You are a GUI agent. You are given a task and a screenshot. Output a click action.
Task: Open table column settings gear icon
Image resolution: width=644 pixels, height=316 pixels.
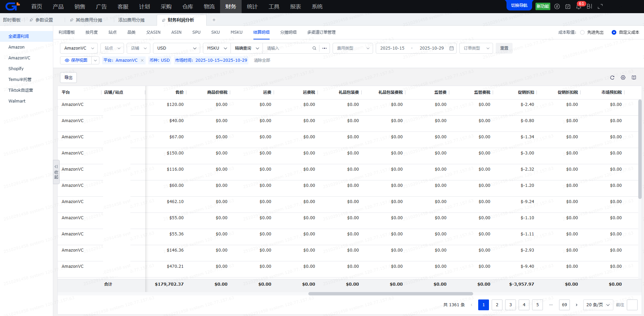pos(623,78)
